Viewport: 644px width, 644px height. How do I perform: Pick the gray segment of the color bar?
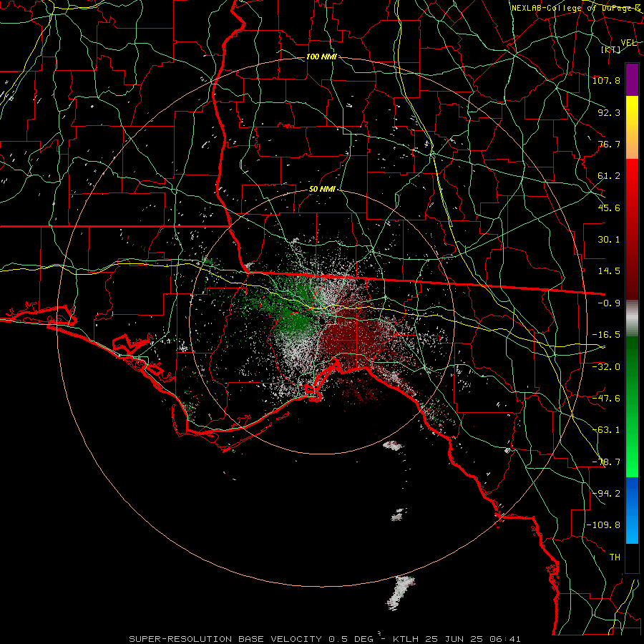point(632,318)
